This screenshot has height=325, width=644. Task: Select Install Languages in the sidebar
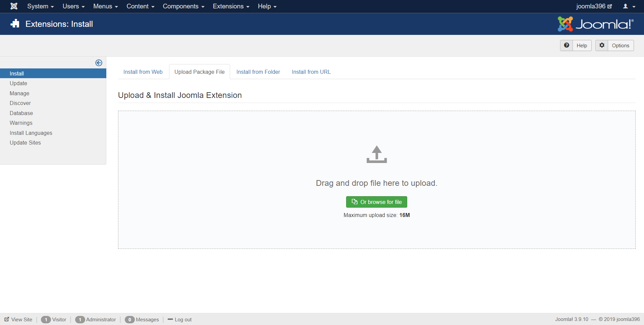(31, 133)
